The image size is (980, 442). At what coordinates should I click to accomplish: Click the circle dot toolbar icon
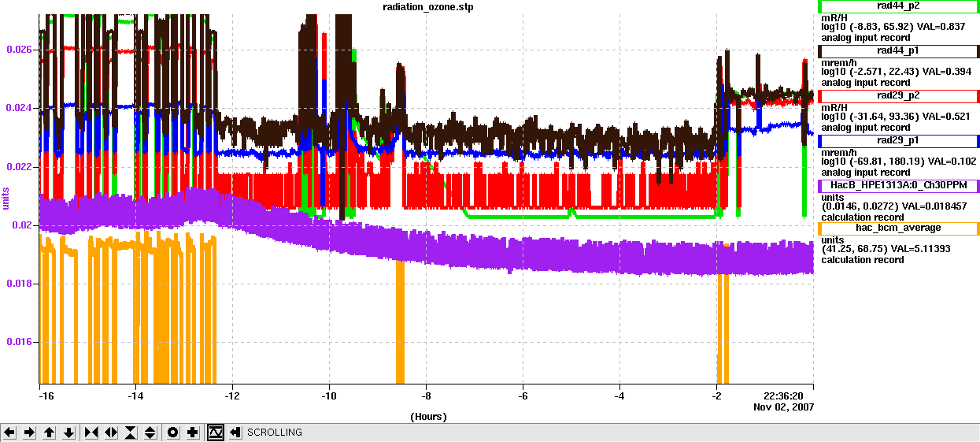pyautogui.click(x=173, y=433)
